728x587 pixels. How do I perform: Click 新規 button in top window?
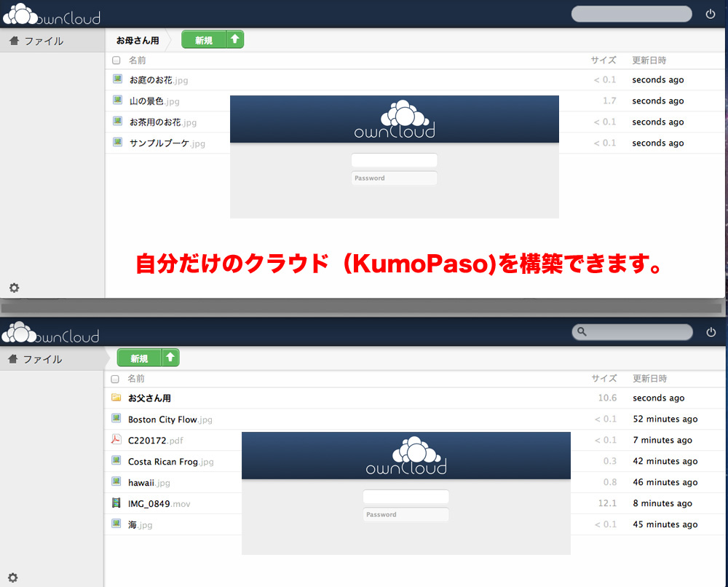coord(204,40)
